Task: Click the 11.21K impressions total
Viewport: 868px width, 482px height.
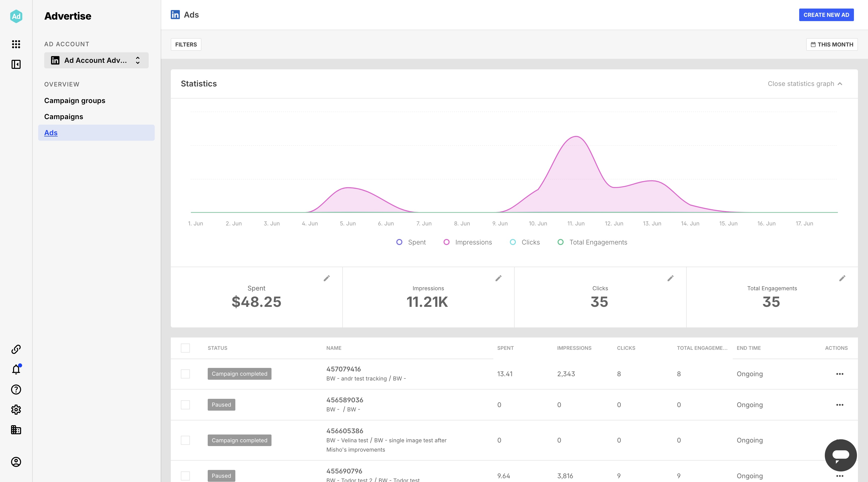Action: (x=427, y=302)
